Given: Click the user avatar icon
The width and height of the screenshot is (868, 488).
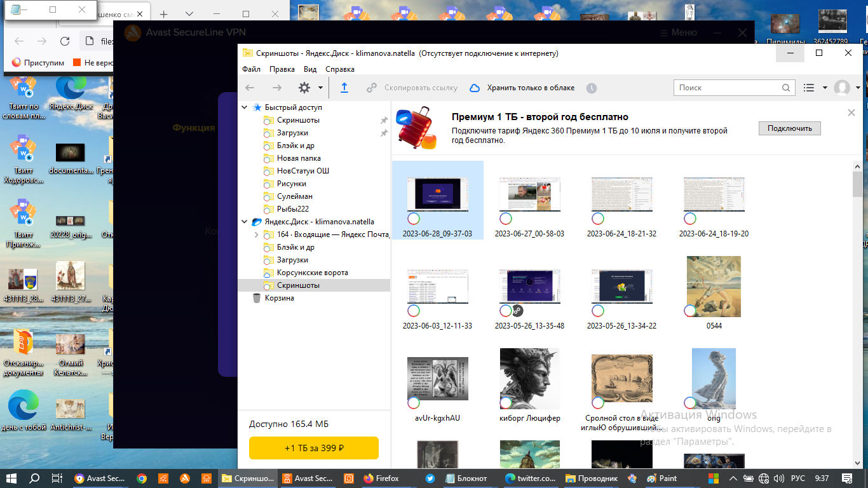Looking at the screenshot, I should (x=842, y=88).
